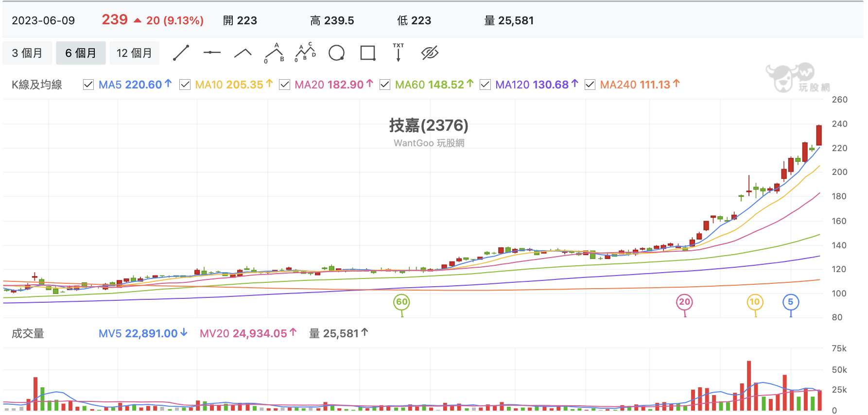Click the MA120 130.68 value label
Screen dimensions: 868x415
pyautogui.click(x=537, y=85)
